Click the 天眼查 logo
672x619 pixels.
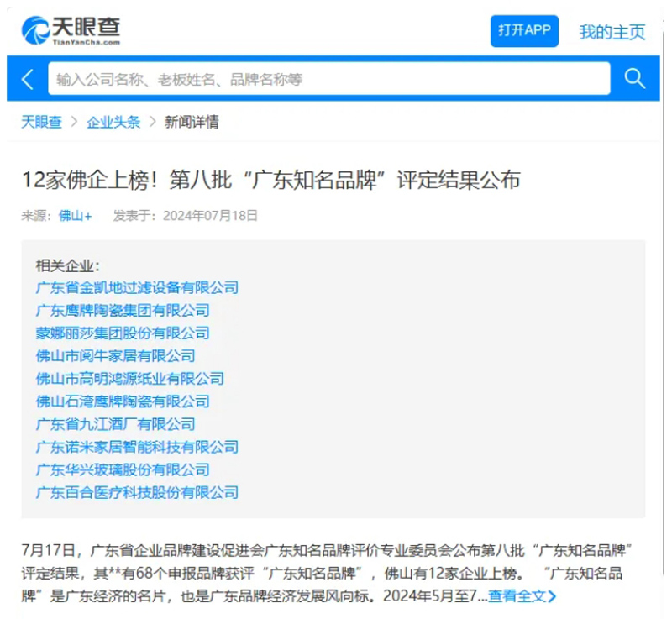coord(71,30)
